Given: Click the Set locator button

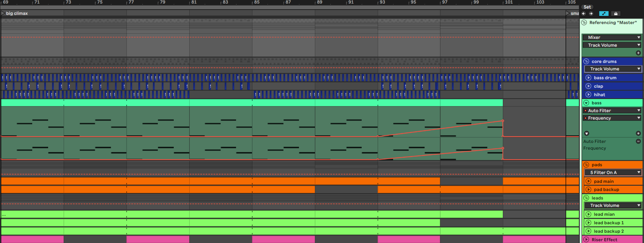Looking at the screenshot, I should coord(587,7).
